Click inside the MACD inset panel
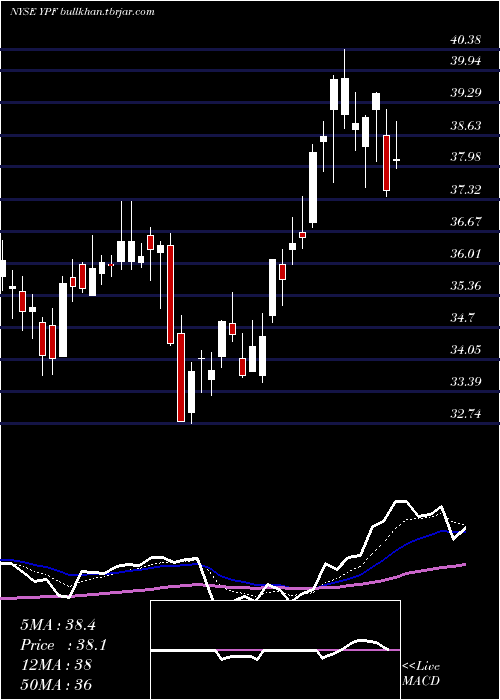 [x=275, y=650]
